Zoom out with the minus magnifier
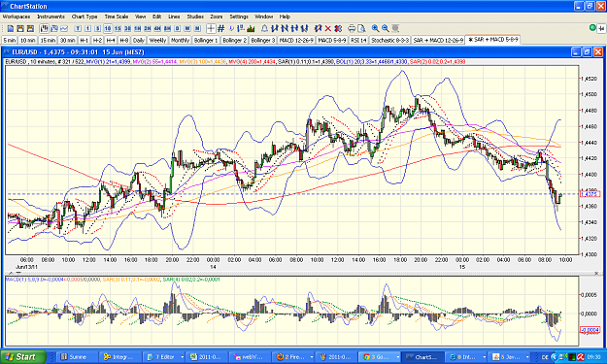Image resolution: width=607 pixels, height=364 pixels. point(386,28)
